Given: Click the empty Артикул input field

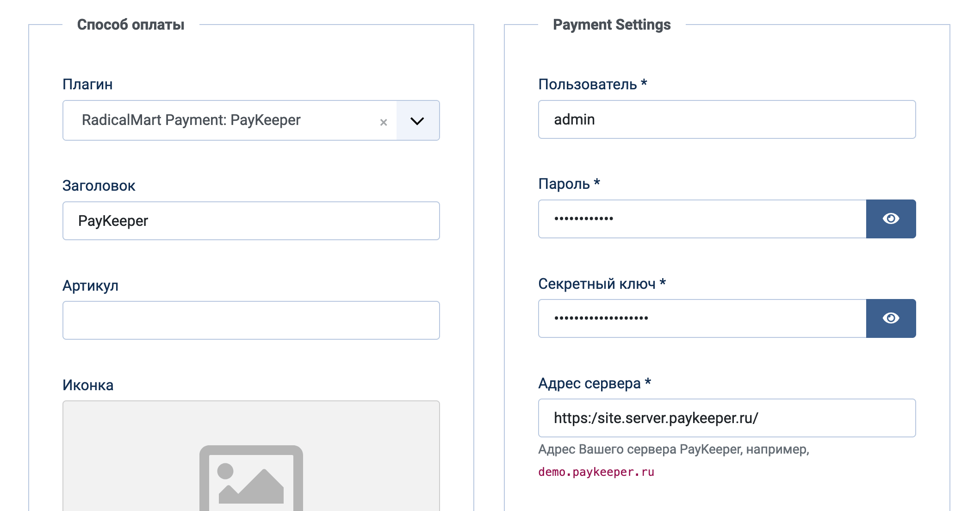Looking at the screenshot, I should click(x=251, y=320).
